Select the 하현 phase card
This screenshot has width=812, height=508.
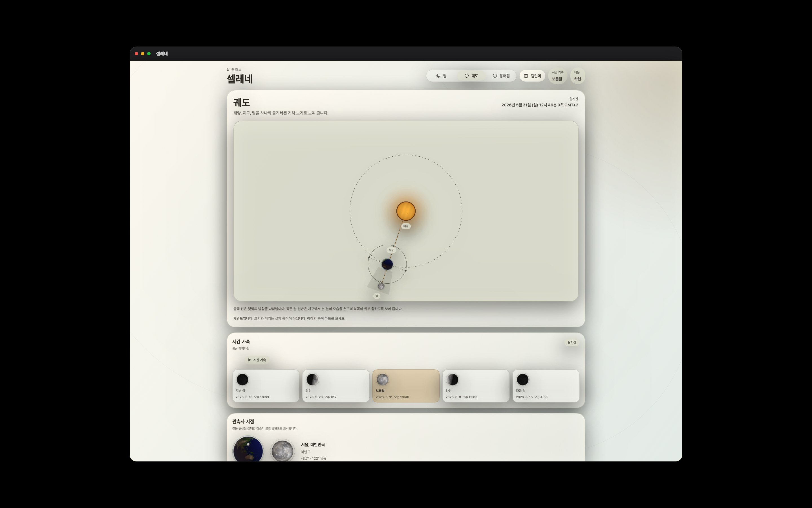pos(476,386)
